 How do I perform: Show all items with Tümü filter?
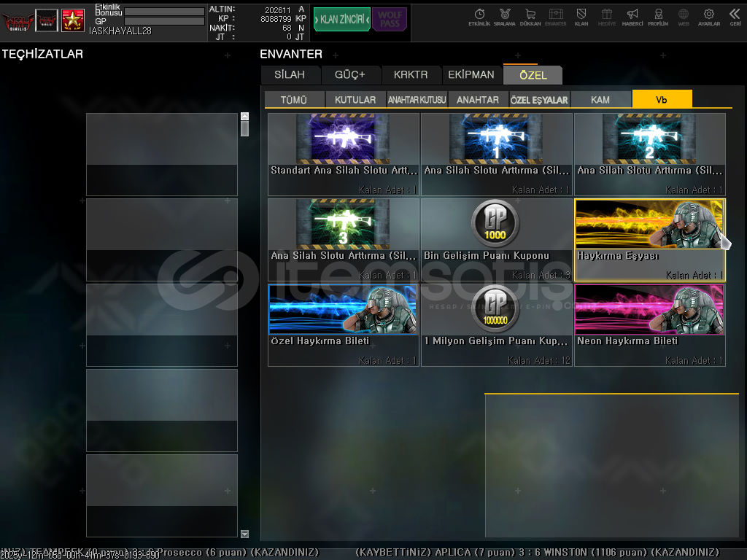[x=294, y=100]
